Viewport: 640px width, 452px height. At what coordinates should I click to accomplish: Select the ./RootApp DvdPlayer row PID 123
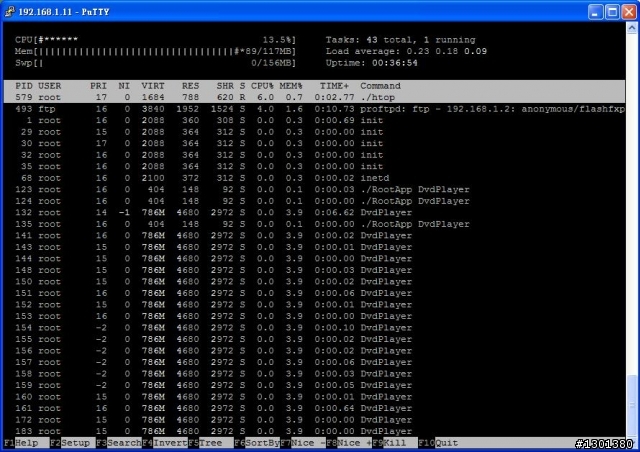tap(314, 189)
